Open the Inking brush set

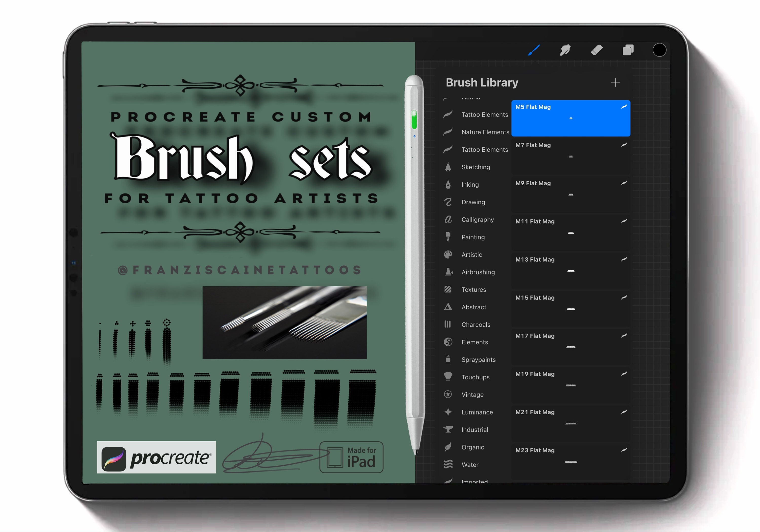coord(475,185)
